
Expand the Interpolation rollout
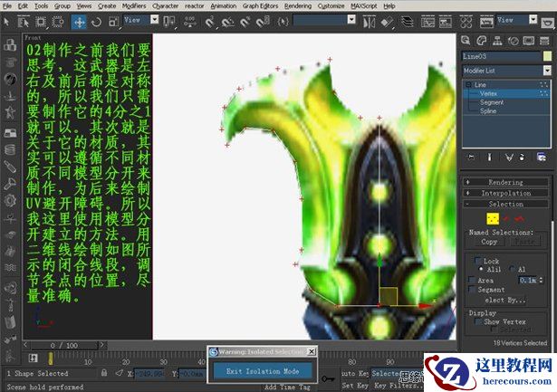(506, 193)
